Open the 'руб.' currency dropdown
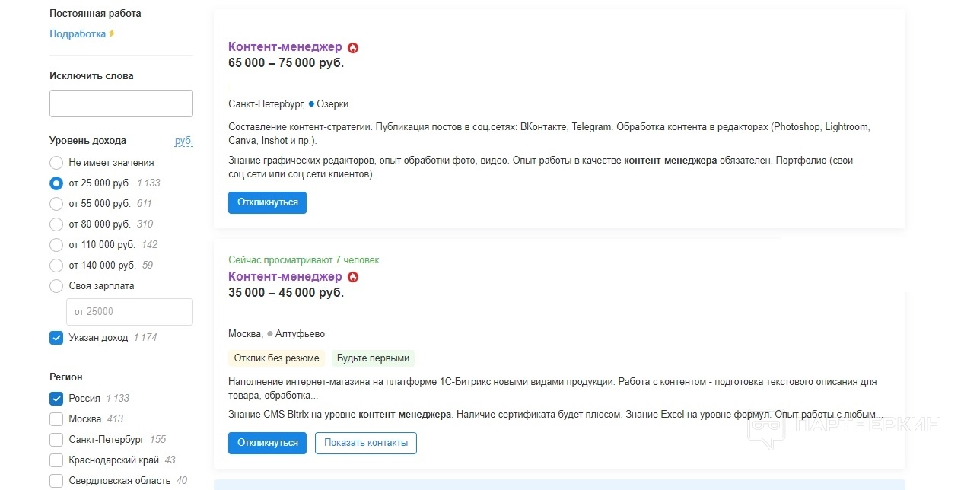 coord(183,141)
